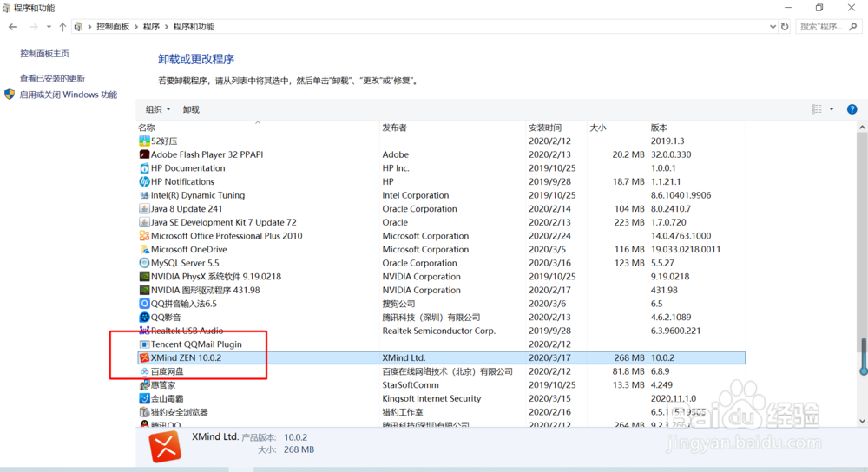Image resolution: width=868 pixels, height=472 pixels.
Task: Click the MySQL Server 5.5 icon
Action: (x=144, y=263)
